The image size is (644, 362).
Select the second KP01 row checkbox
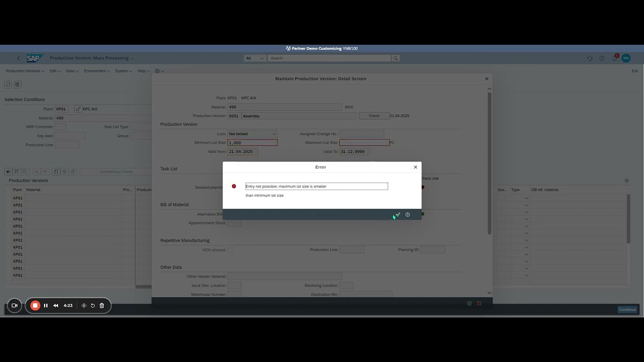[x=8, y=205]
